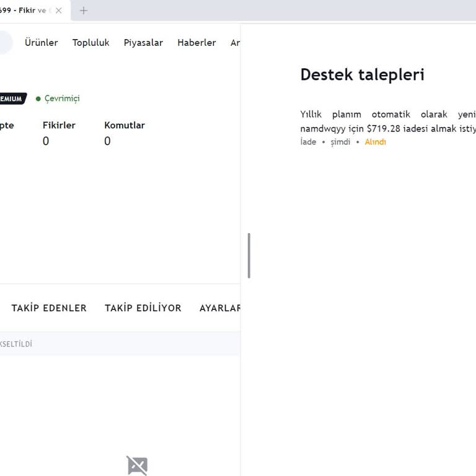Screen dimensions: 476x476
Task: Click the İade ticket category label
Action: [x=308, y=142]
